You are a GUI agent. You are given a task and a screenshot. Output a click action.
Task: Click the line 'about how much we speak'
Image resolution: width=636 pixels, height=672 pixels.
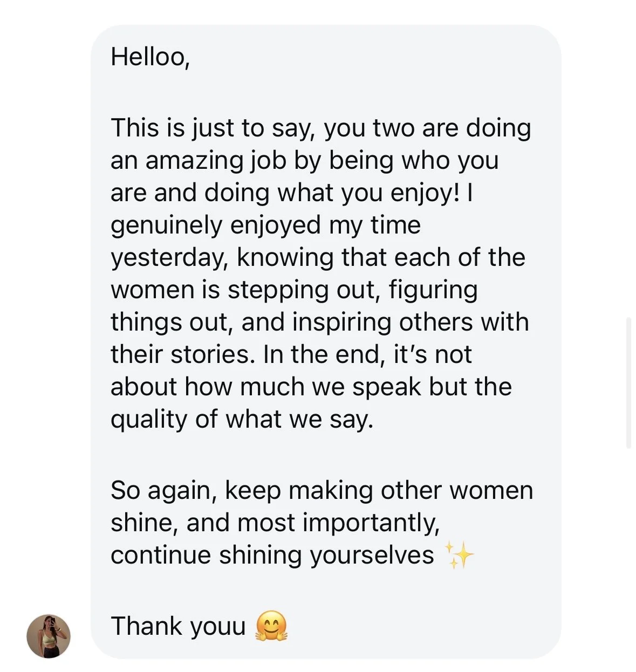point(311,387)
